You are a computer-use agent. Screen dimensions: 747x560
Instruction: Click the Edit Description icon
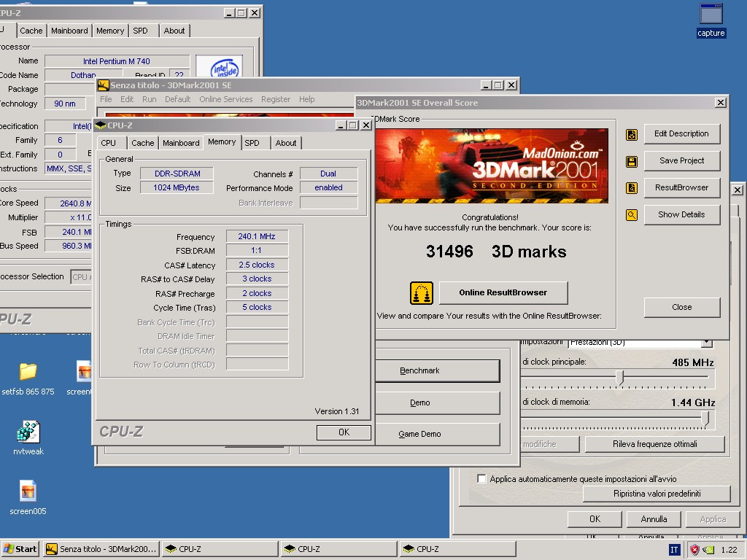point(632,135)
